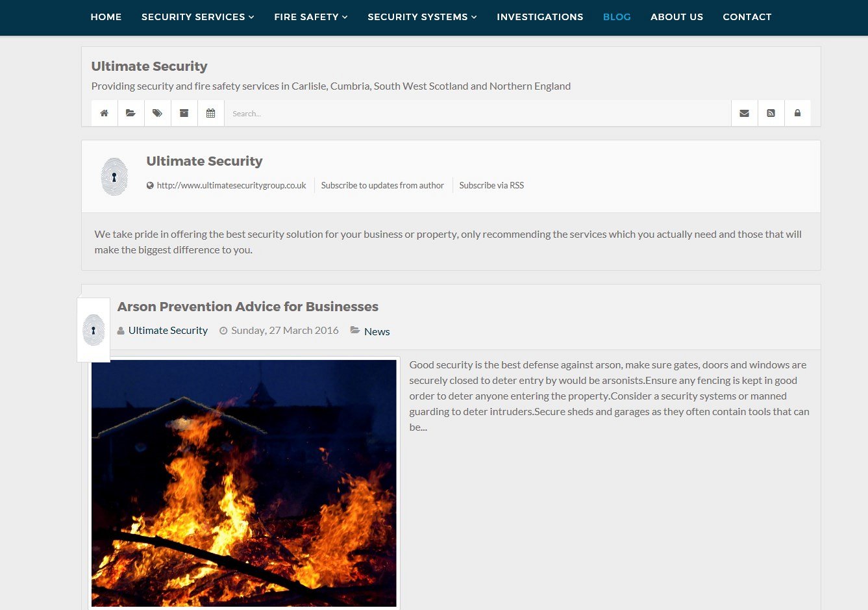
Task: Open the Arson Prevention Advice article title
Action: point(247,307)
